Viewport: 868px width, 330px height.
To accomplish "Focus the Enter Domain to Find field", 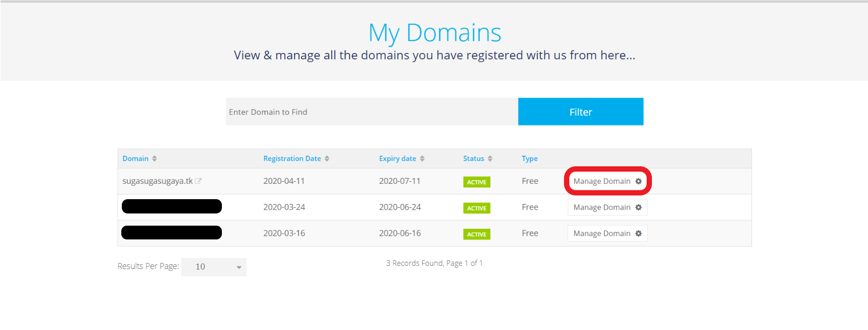I will click(x=372, y=112).
